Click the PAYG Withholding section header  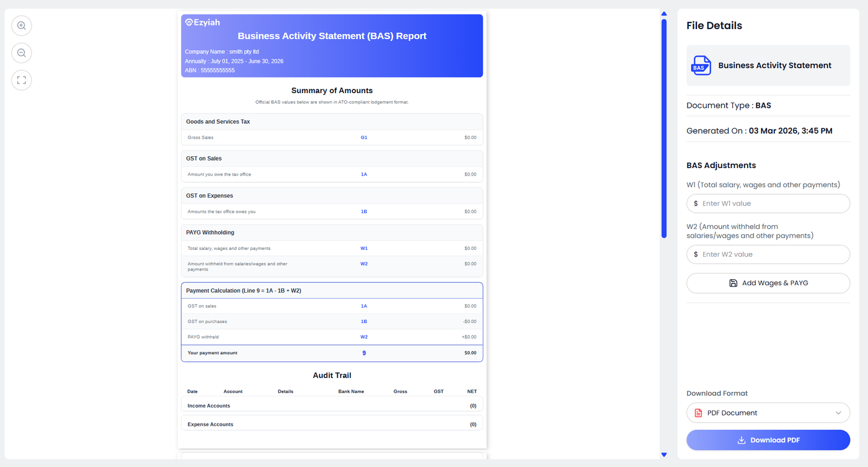(332, 233)
